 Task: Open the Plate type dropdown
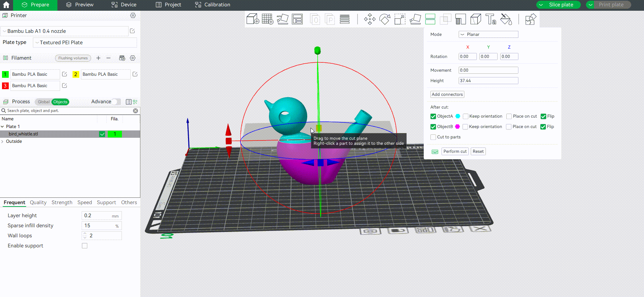pyautogui.click(x=85, y=43)
